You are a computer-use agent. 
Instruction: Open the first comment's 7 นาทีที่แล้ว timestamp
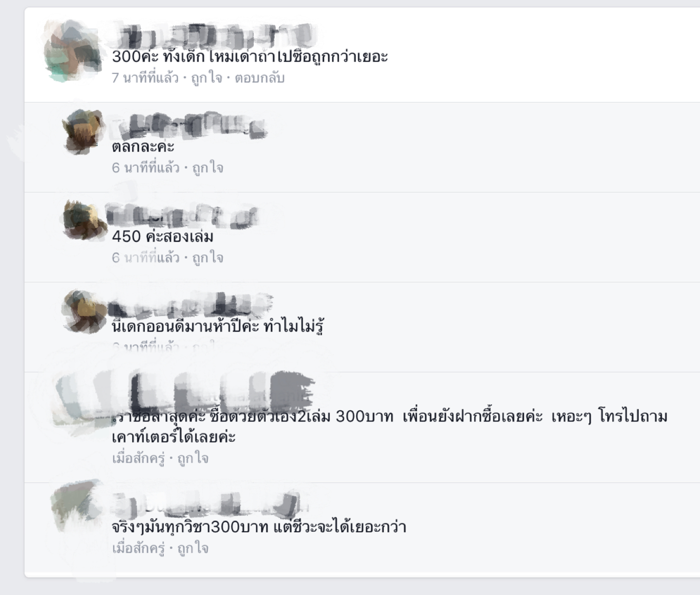[x=145, y=78]
